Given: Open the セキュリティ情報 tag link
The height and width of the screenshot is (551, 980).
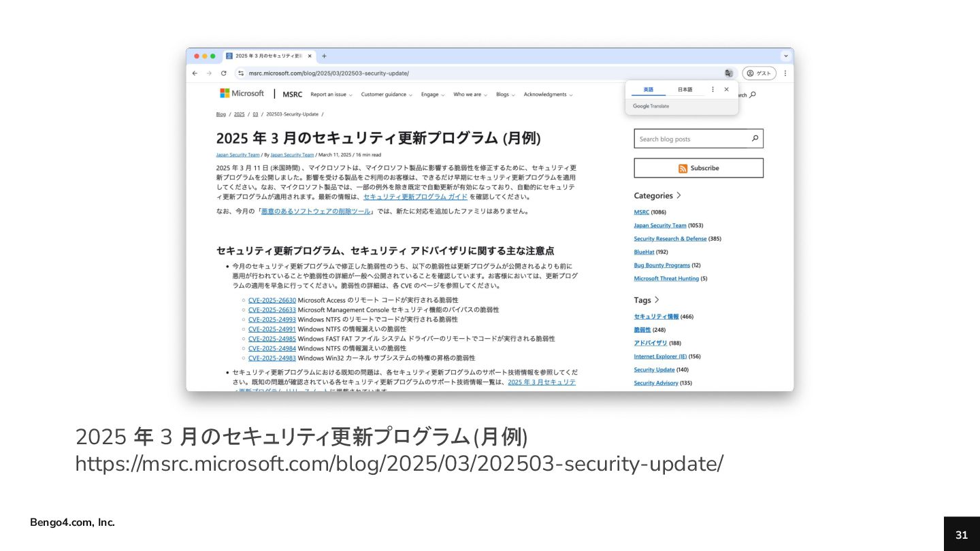Looking at the screenshot, I should tap(656, 316).
